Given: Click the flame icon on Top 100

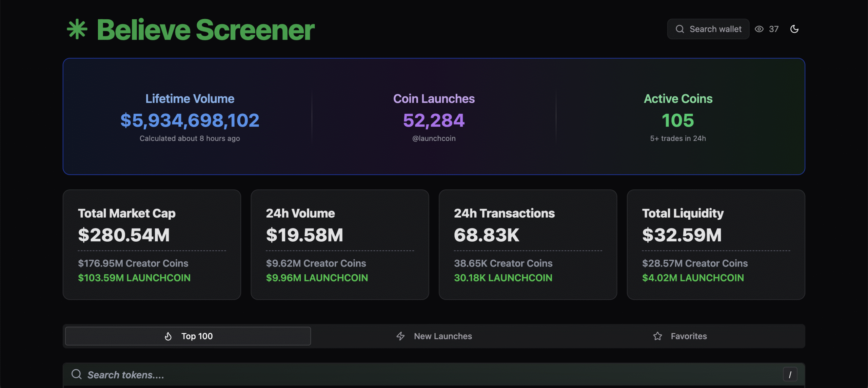Looking at the screenshot, I should 168,336.
